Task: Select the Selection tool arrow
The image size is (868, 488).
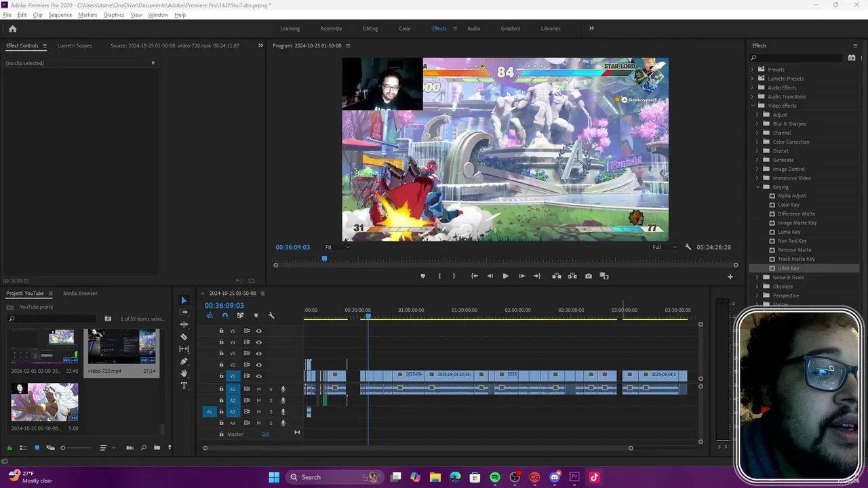Action: click(x=184, y=300)
